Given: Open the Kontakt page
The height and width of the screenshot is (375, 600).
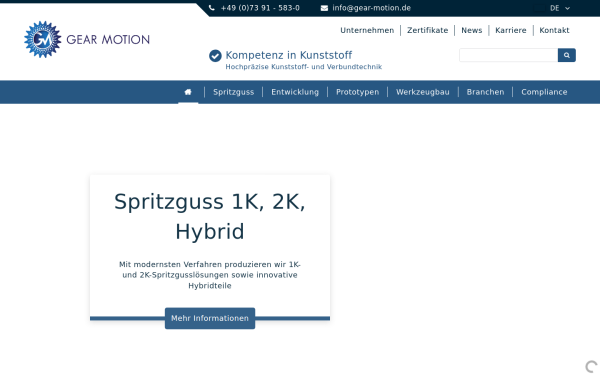Looking at the screenshot, I should pyautogui.click(x=554, y=30).
